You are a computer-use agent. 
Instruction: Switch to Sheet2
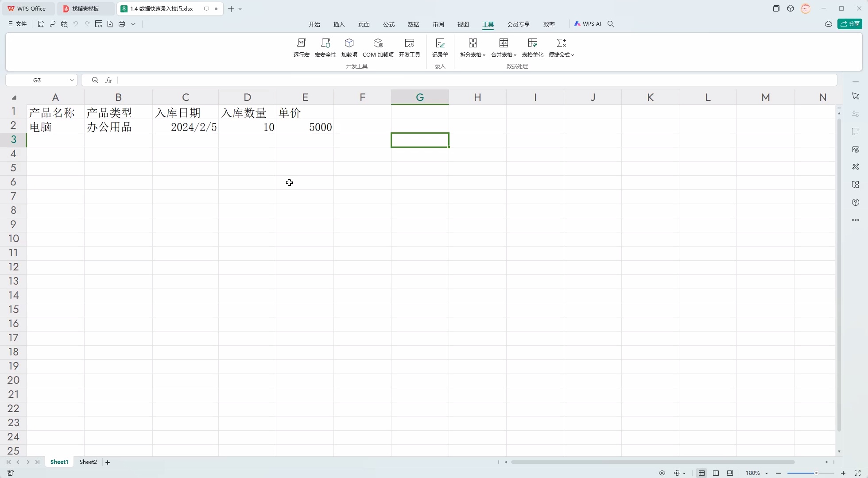(x=88, y=462)
